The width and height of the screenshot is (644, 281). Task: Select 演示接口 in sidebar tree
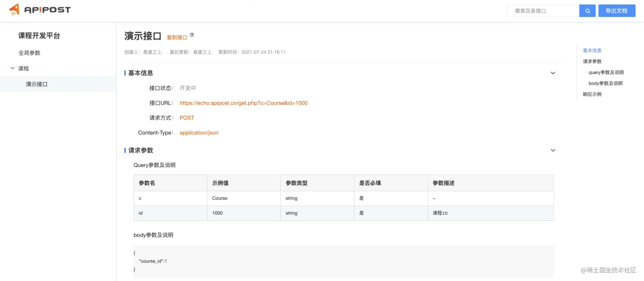[58, 84]
